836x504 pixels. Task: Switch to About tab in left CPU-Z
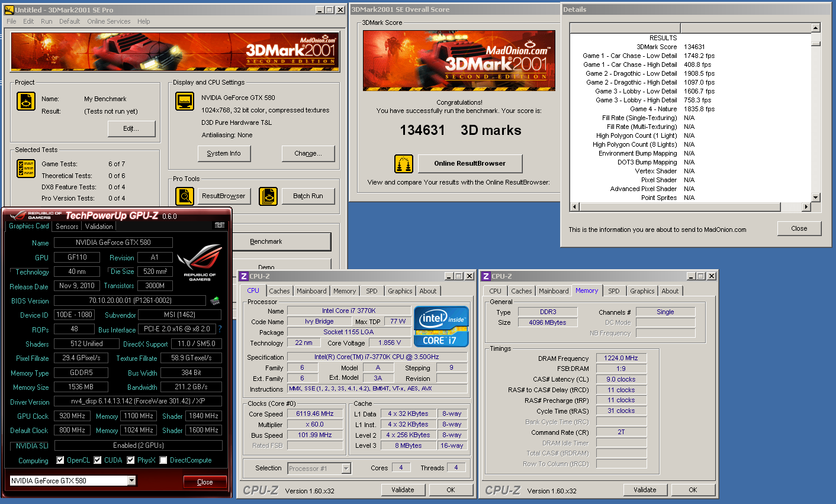[428, 291]
